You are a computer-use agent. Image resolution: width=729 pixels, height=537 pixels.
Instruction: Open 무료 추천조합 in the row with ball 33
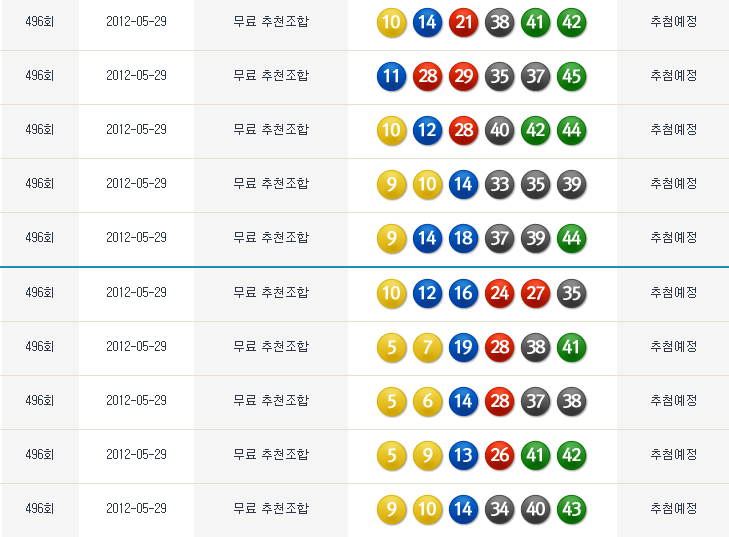click(x=271, y=183)
